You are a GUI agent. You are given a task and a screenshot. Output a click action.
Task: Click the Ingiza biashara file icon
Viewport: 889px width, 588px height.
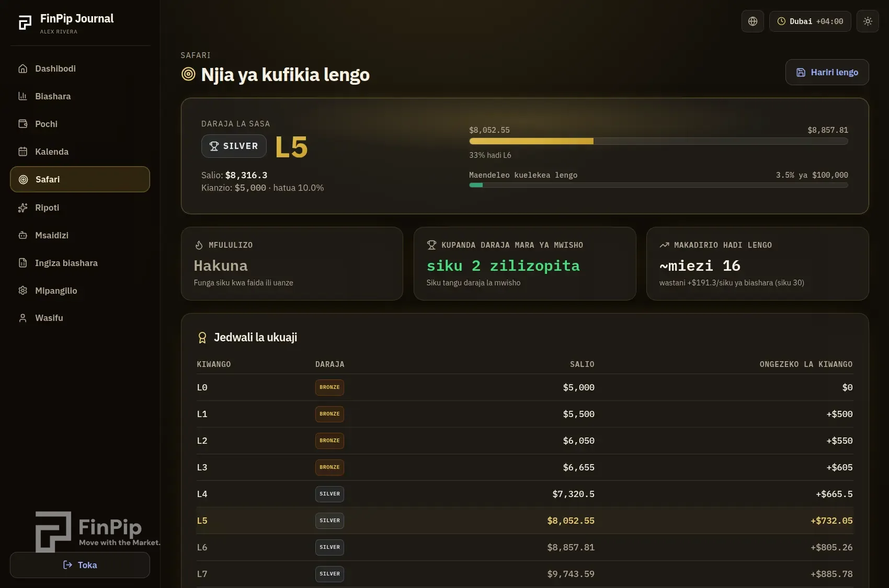[22, 263]
